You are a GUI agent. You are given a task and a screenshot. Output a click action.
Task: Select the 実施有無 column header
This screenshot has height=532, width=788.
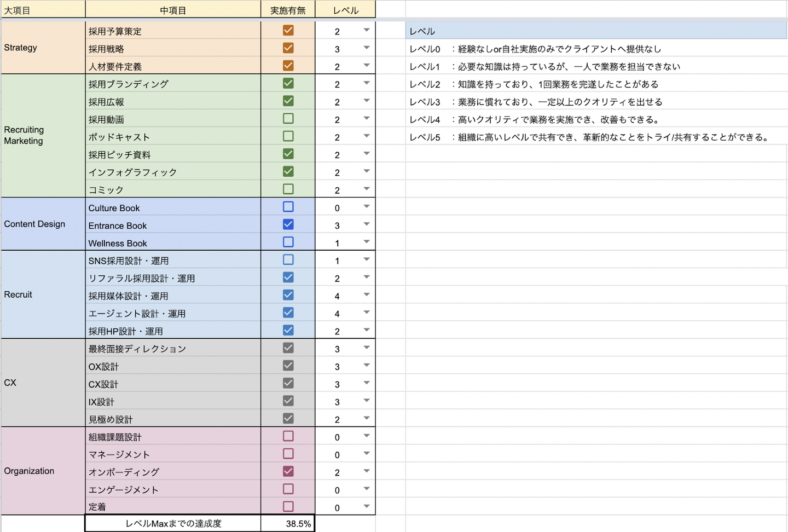tap(288, 10)
